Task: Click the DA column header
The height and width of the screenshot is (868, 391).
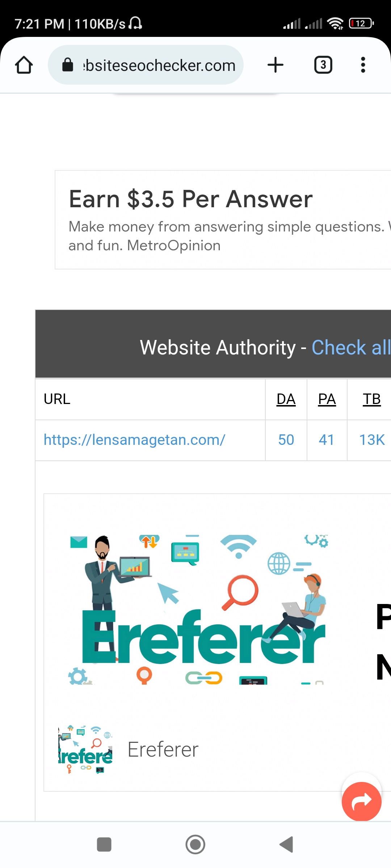Action: (286, 399)
